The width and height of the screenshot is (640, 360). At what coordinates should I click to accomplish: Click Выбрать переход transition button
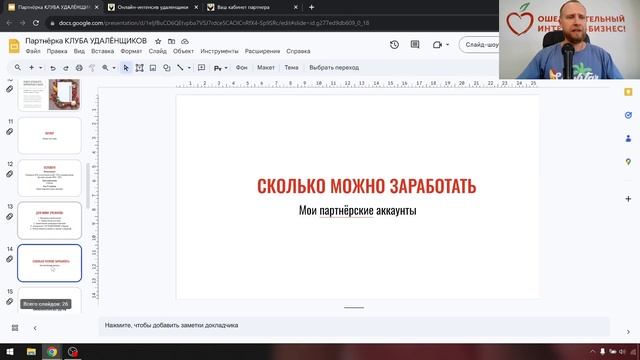(334, 68)
